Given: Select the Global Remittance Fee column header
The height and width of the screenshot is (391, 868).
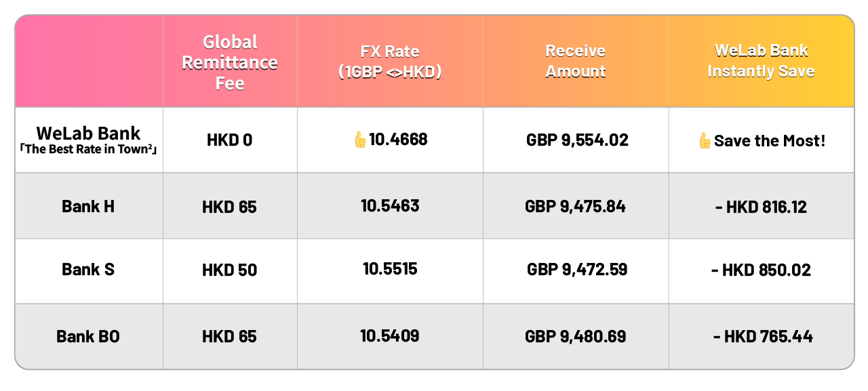Looking at the screenshot, I should [230, 62].
